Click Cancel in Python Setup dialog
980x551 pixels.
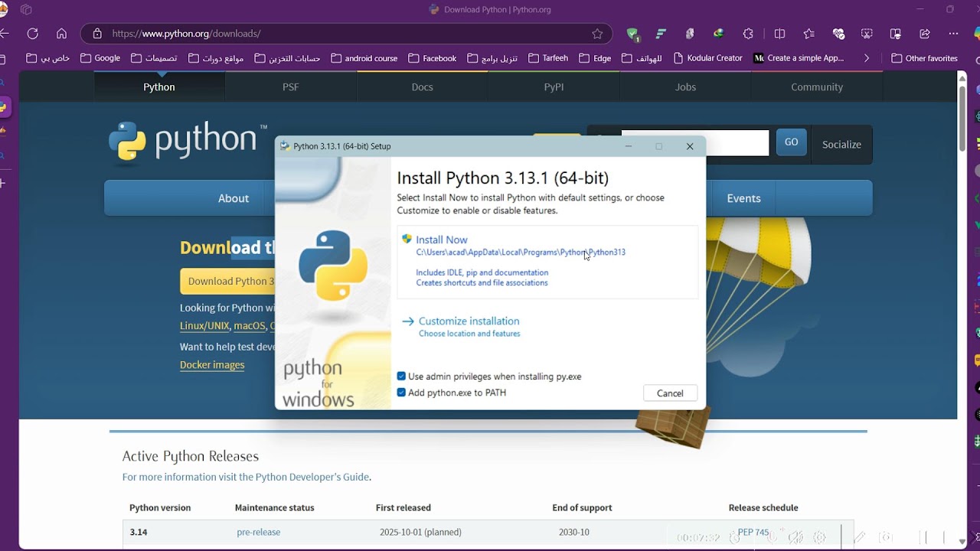coord(670,393)
